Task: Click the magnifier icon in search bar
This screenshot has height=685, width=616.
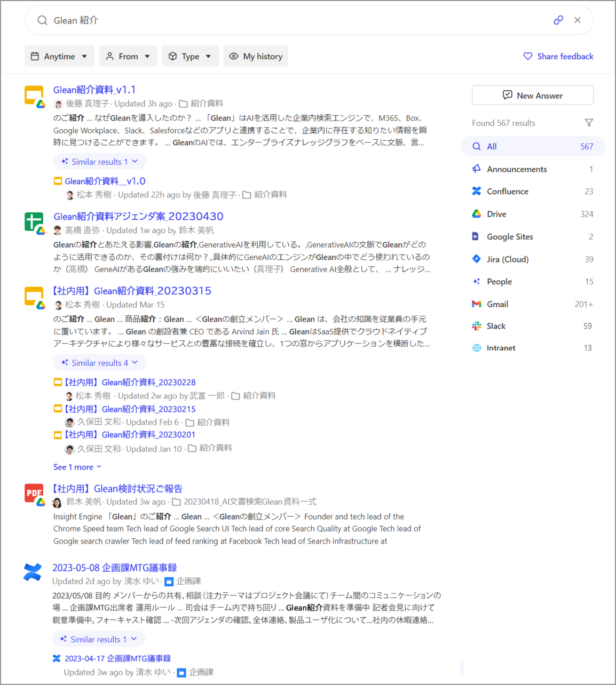Action: [42, 20]
